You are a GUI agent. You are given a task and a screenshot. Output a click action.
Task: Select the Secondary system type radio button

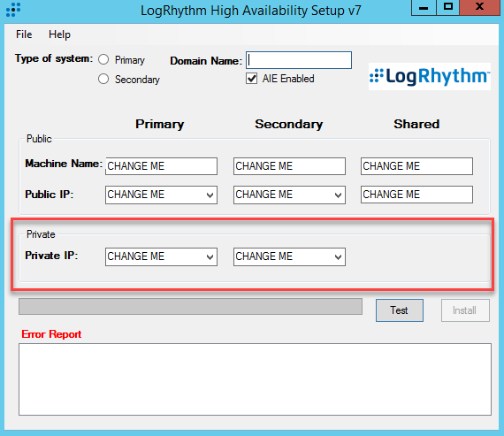click(x=103, y=79)
